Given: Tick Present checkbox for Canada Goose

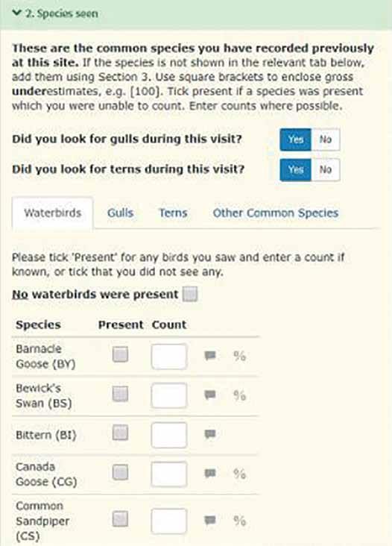Looking at the screenshot, I should click(x=120, y=472).
